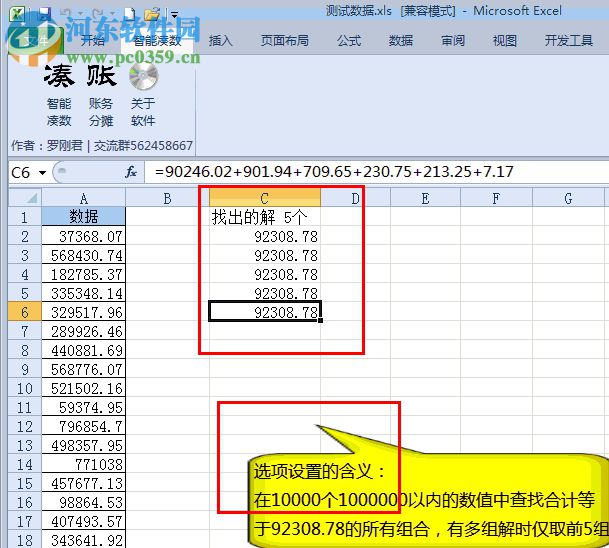
Task: Click cell A1 labeled 数据
Action: click(x=84, y=217)
